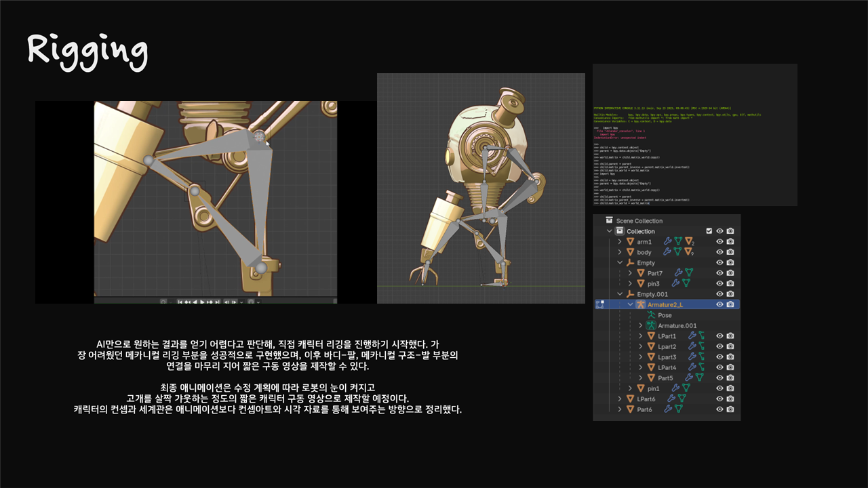Viewport: 868px width, 488px height.
Task: Select the Python console screenshot
Action: click(695, 135)
